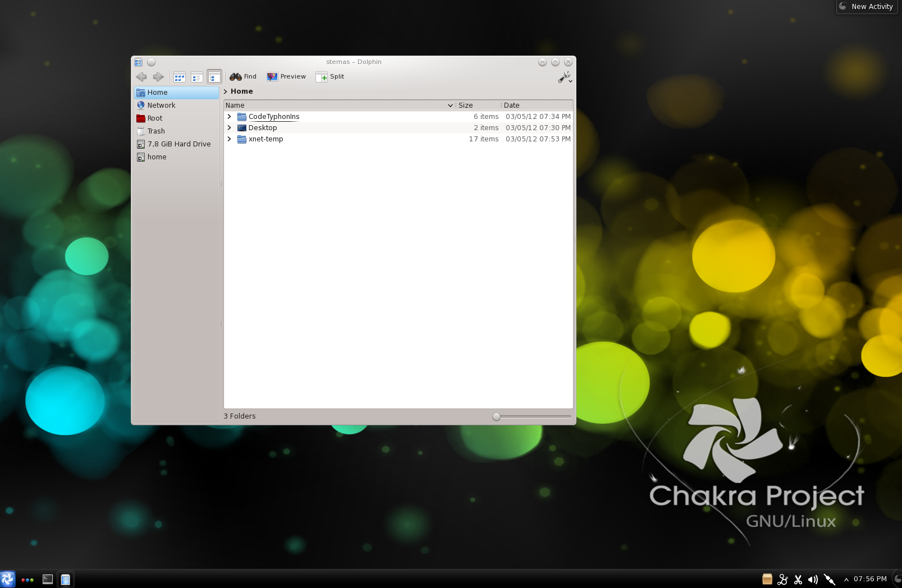
Task: Open New Activity in the corner
Action: point(867,7)
